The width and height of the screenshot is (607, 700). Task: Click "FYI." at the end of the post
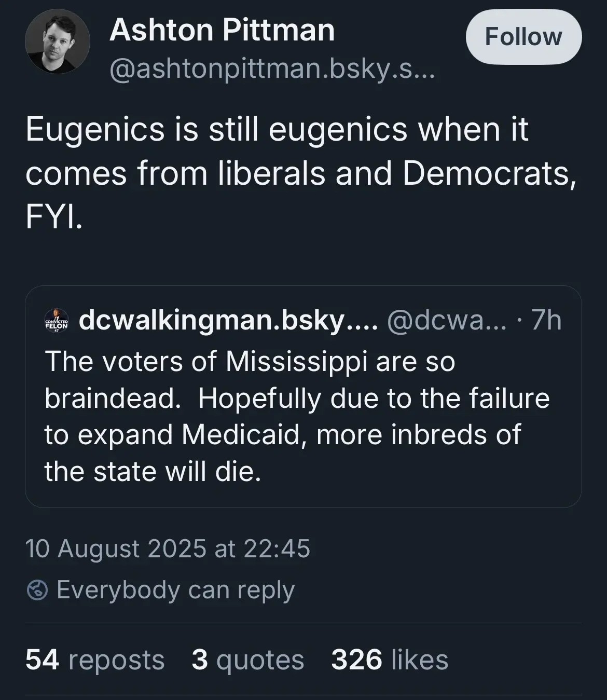(x=53, y=217)
